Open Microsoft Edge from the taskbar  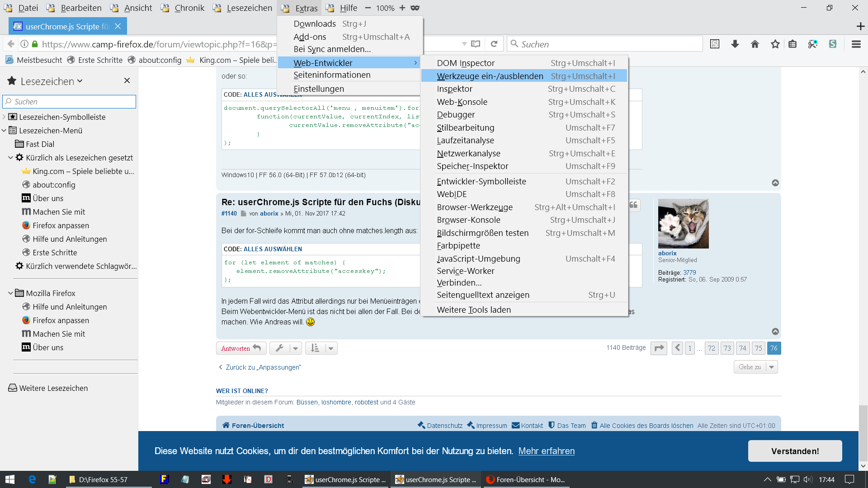(32, 479)
